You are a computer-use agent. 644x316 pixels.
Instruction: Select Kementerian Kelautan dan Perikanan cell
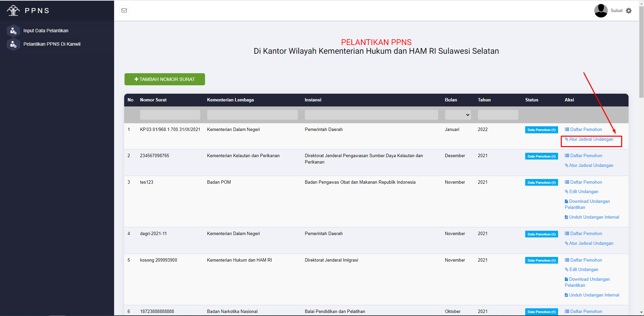click(243, 155)
